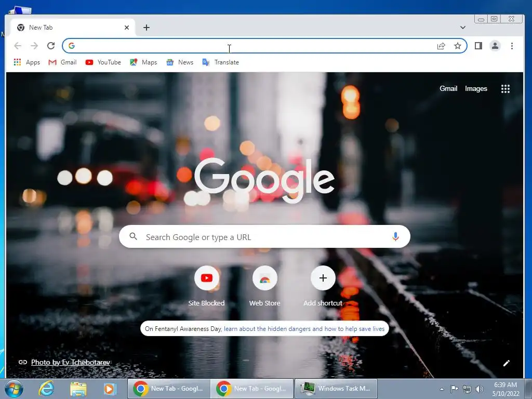Open Translate bookmark
Viewport: 532px width, 399px height.
pyautogui.click(x=220, y=62)
